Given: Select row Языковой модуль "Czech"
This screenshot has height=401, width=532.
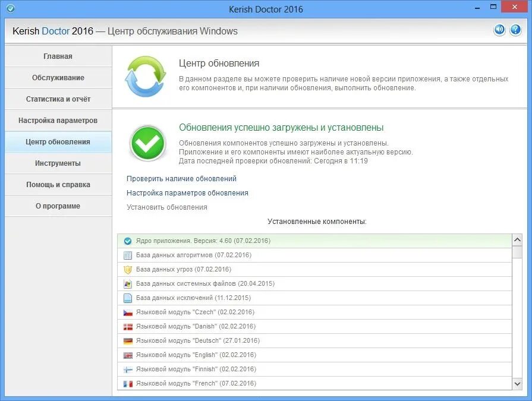Looking at the screenshot, I should 314,312.
